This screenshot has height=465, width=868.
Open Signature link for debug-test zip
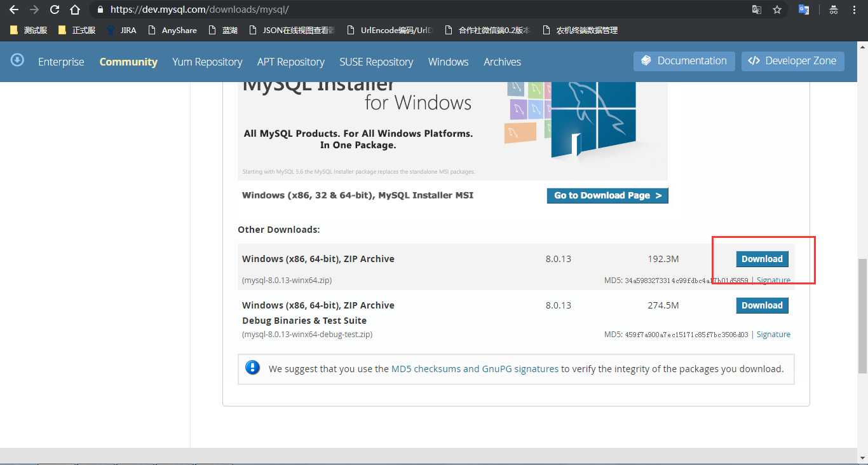pos(773,334)
